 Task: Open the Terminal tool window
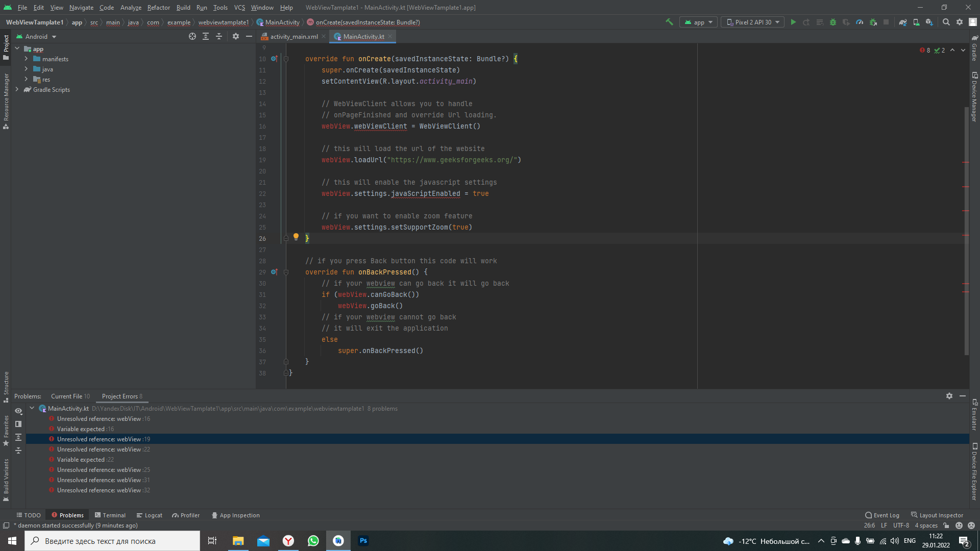click(x=110, y=515)
